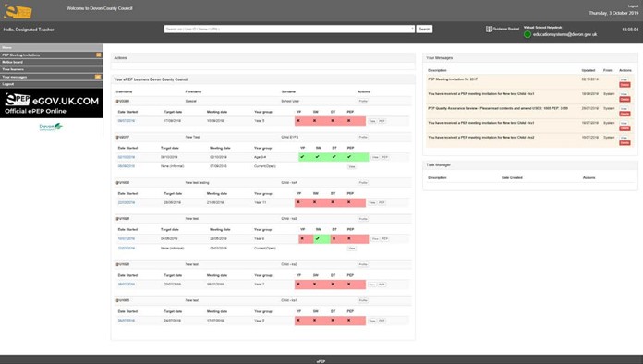
Task: Click envelope icon beside Your messages menu
Action: pyautogui.click(x=98, y=77)
